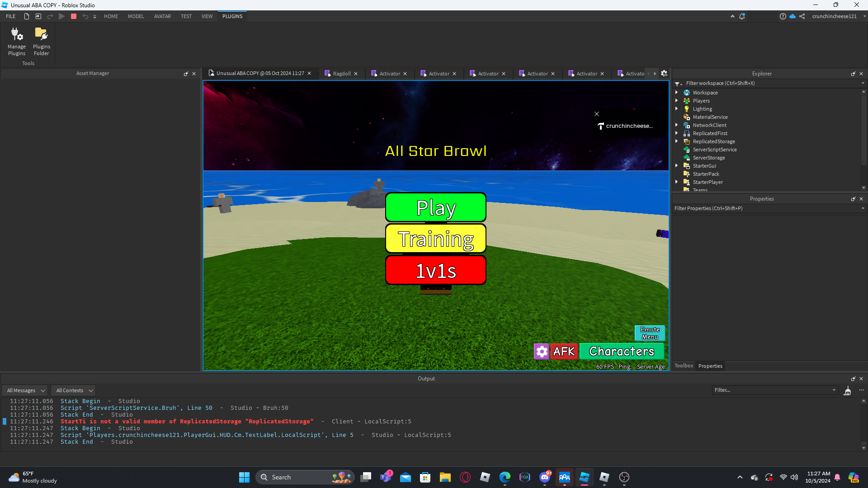Click the yellow Training button

(x=435, y=239)
